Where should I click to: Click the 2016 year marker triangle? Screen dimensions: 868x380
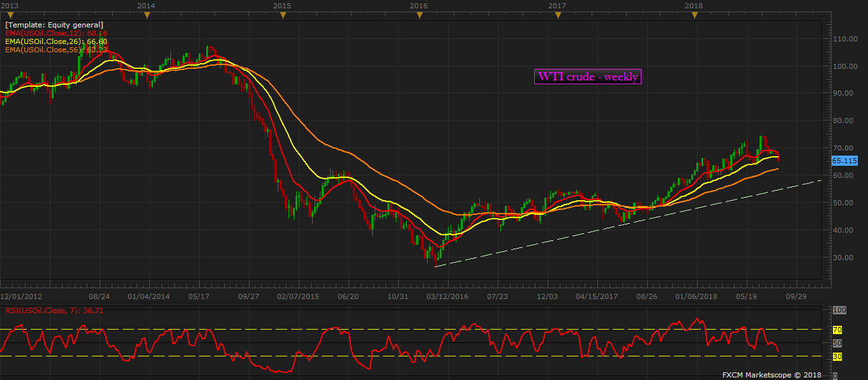coord(419,15)
